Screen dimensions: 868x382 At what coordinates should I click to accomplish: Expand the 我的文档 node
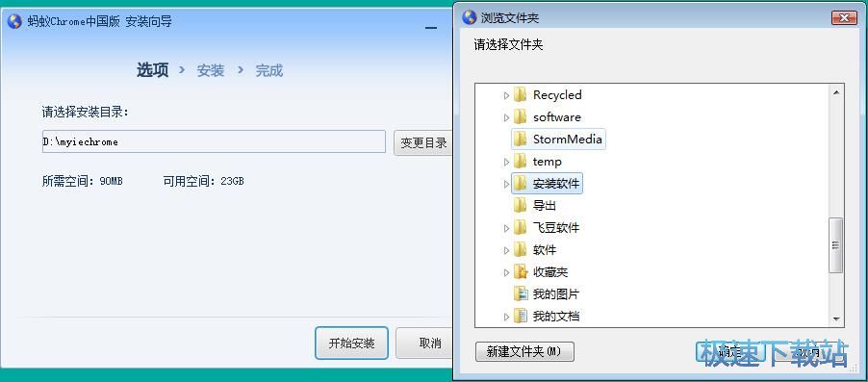[506, 317]
